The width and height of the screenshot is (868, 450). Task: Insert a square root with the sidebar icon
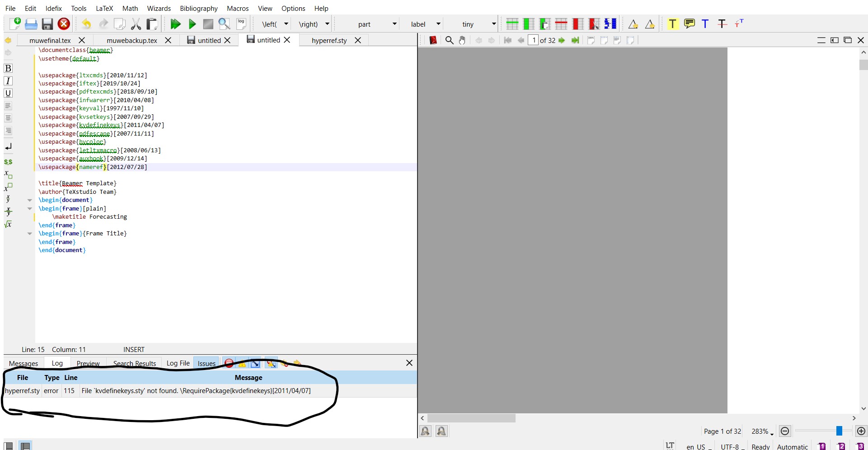(x=8, y=225)
